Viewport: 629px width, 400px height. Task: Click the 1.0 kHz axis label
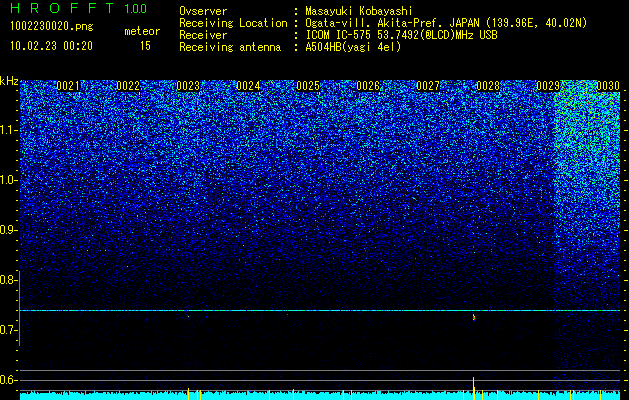7,180
